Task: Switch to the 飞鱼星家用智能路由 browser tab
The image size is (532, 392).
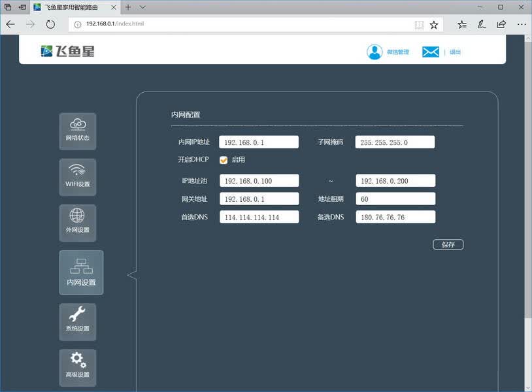Action: point(75,7)
